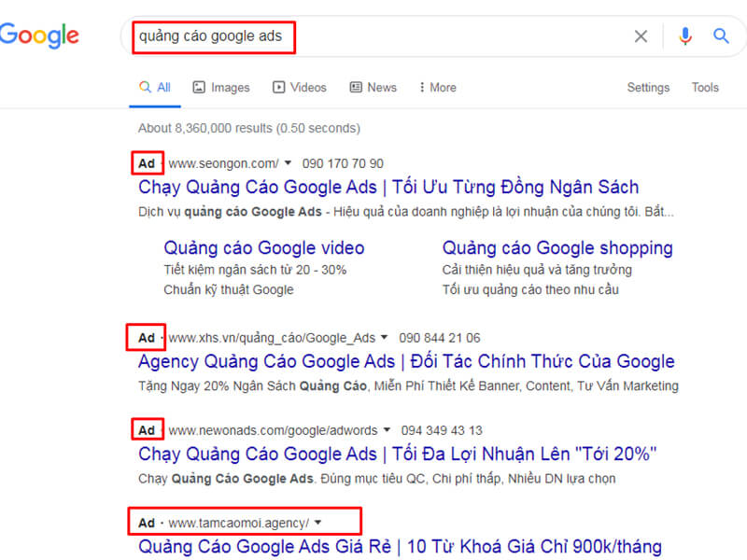
Task: Open the Quảng cáo Google shopping sitelink
Action: (557, 247)
